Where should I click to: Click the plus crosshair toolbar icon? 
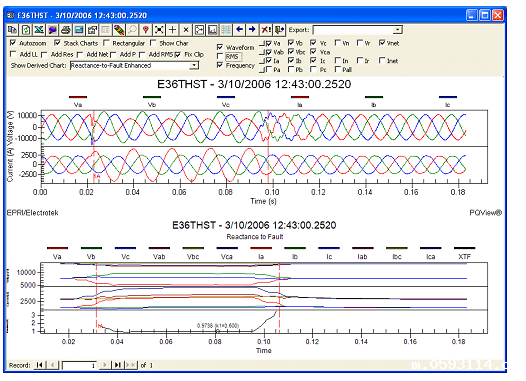[172, 30]
